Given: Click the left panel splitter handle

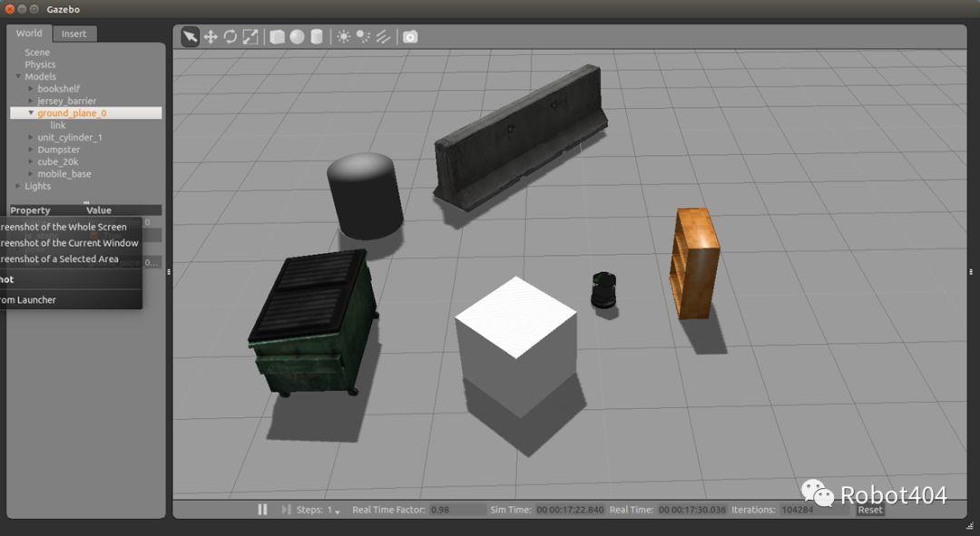Looking at the screenshot, I should [x=169, y=272].
